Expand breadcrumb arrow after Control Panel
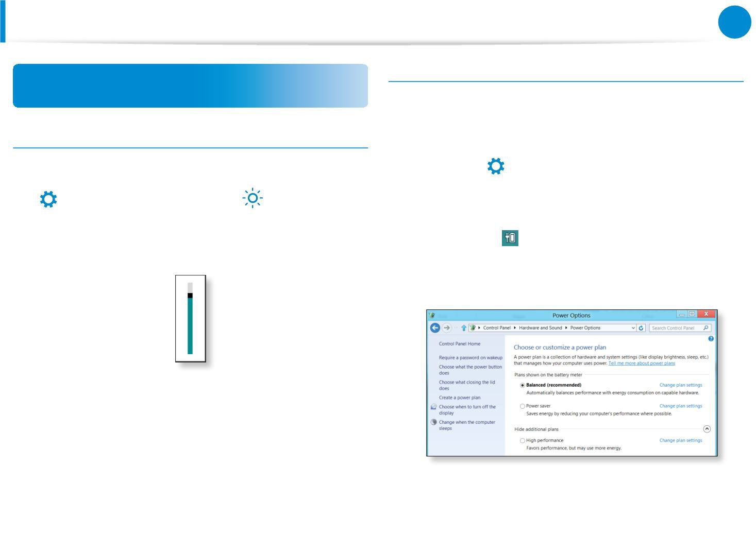This screenshot has height=536, width=756. pyautogui.click(x=515, y=328)
